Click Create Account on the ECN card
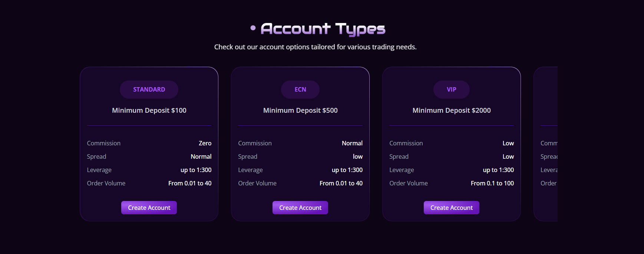The image size is (644, 254). tap(300, 208)
